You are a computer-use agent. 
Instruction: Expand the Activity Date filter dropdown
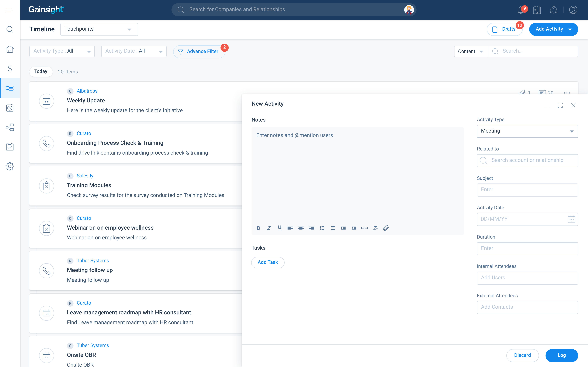pos(134,51)
